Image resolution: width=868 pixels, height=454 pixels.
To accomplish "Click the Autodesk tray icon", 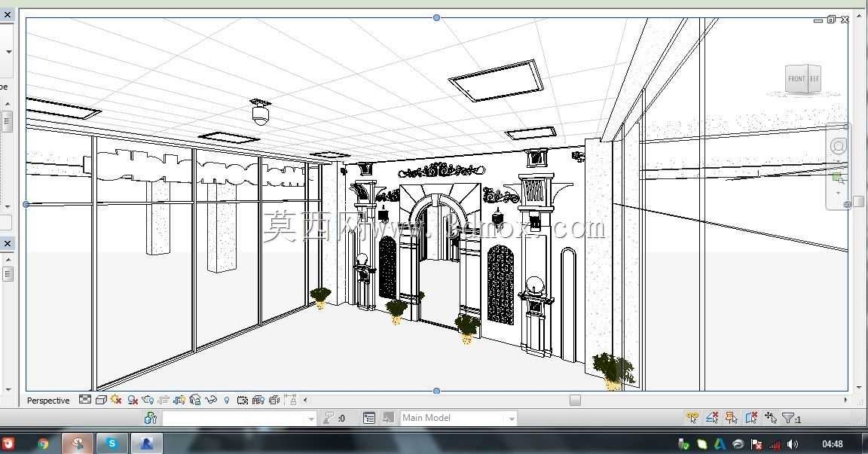I will point(720,444).
